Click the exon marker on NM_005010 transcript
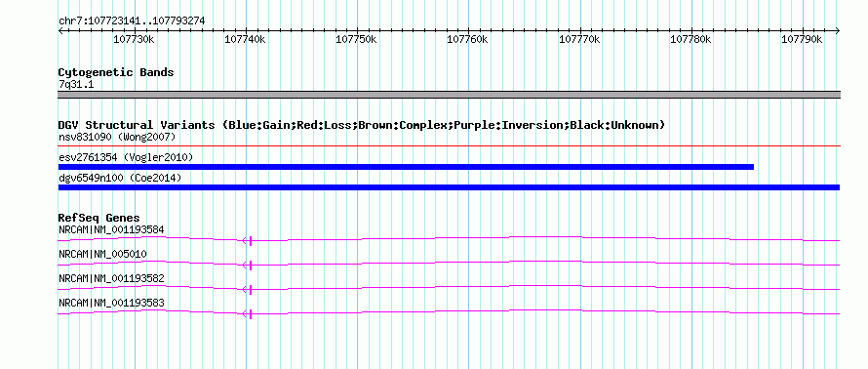 point(251,266)
